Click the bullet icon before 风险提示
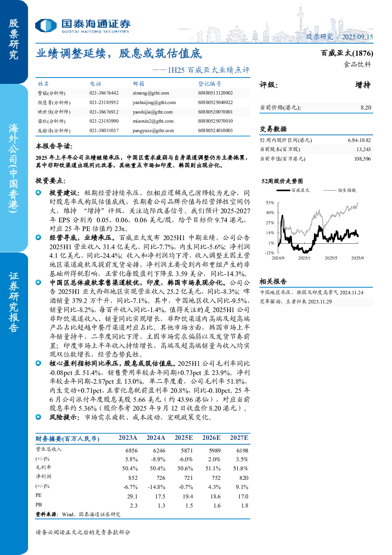392x555 pixels. pyautogui.click(x=38, y=417)
